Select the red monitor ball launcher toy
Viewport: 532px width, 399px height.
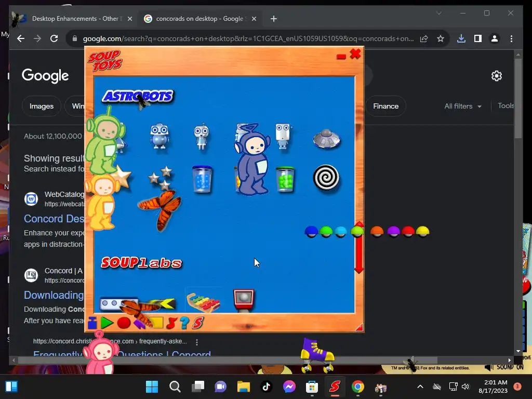pyautogui.click(x=244, y=300)
